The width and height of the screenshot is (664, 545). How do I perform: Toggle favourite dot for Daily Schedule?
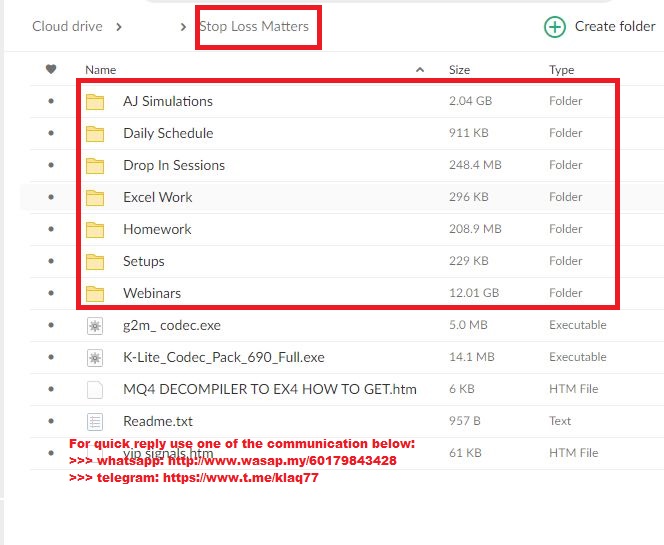(x=51, y=133)
